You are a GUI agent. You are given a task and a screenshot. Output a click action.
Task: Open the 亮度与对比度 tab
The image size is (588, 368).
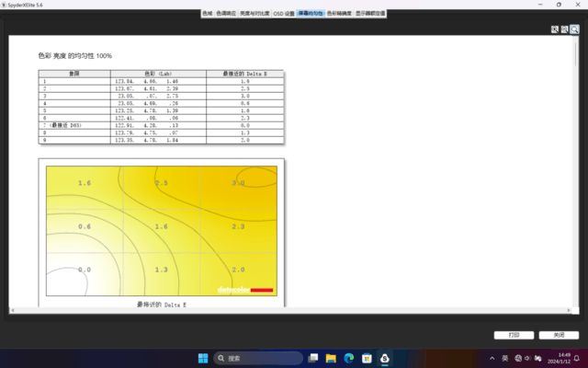[254, 15]
